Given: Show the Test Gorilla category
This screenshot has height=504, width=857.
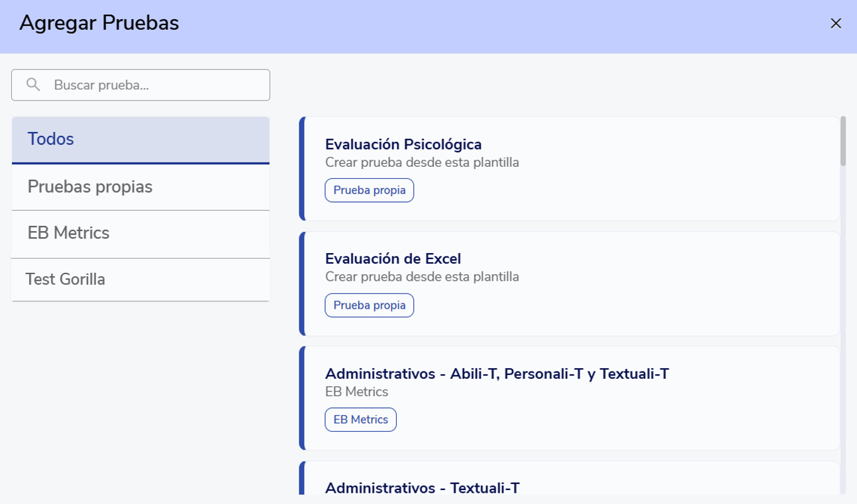Looking at the screenshot, I should pos(140,279).
